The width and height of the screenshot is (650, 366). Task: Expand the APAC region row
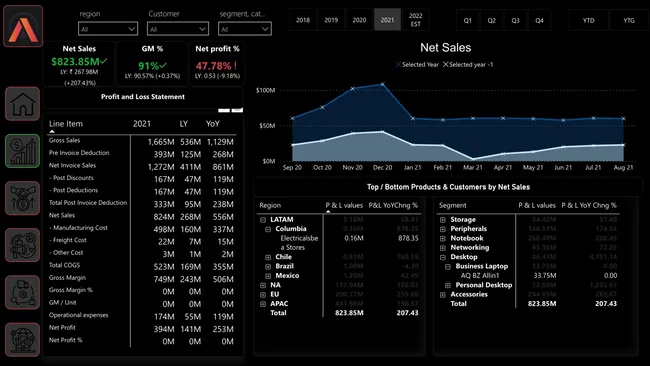(x=263, y=304)
